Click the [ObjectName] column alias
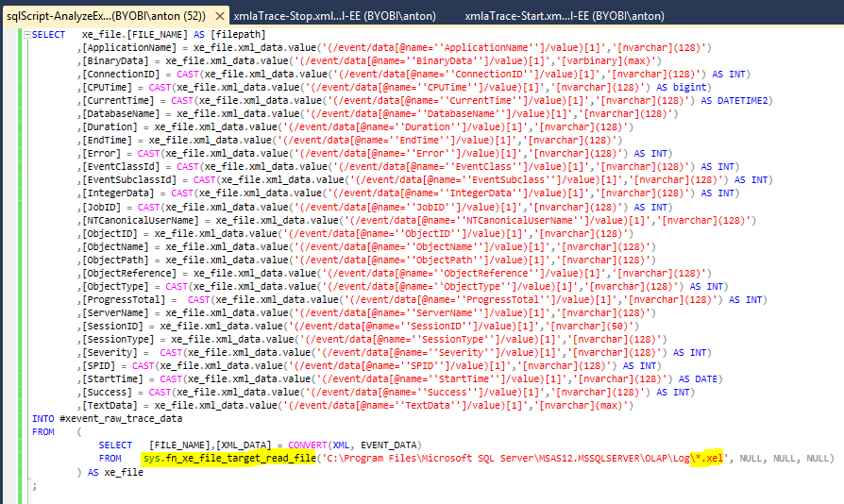Screen dimensions: 844x504 [115, 247]
